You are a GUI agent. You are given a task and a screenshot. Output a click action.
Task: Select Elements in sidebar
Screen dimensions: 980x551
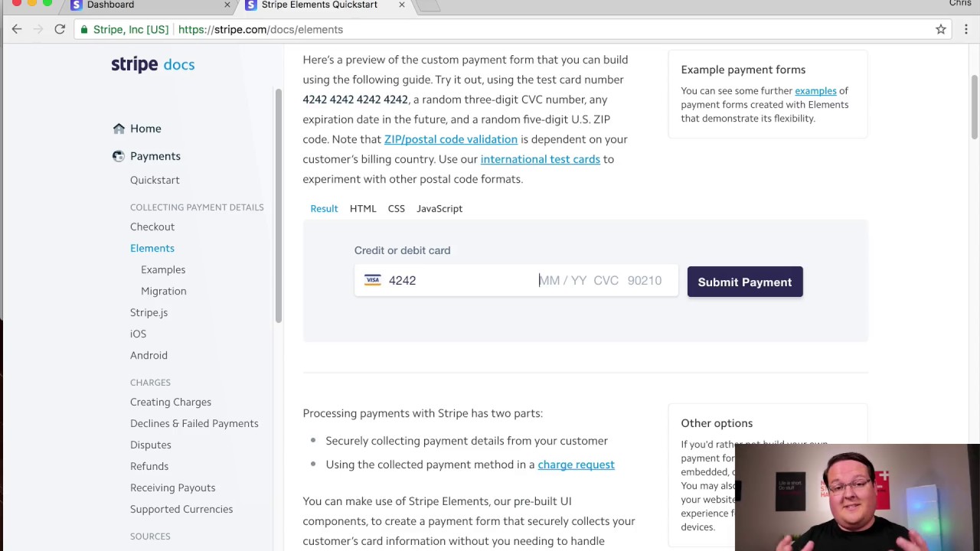coord(152,248)
